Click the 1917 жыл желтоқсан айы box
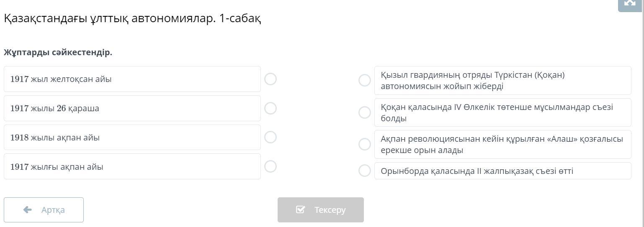 pyautogui.click(x=132, y=79)
